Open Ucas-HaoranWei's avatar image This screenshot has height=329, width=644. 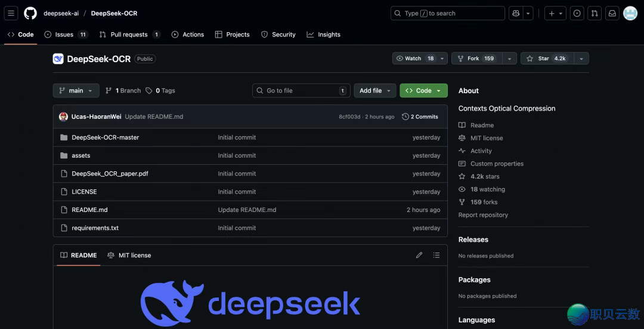point(63,116)
